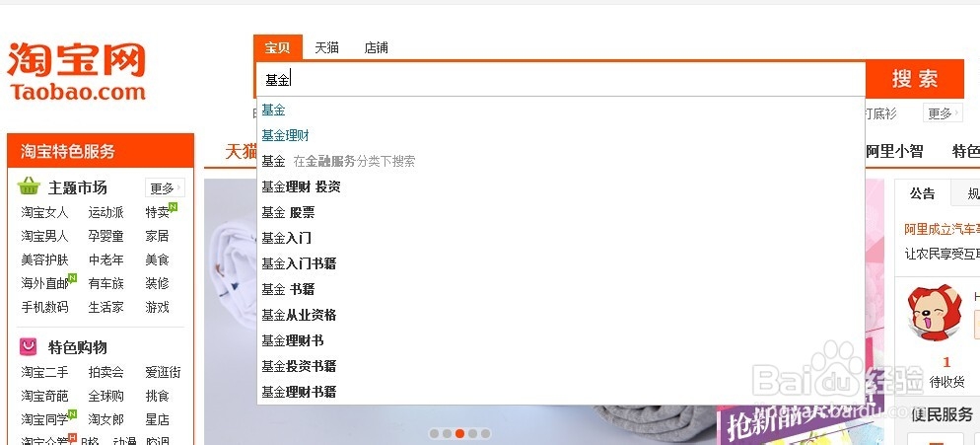
Task: Open the 淘宝男人 category link
Action: (44, 236)
